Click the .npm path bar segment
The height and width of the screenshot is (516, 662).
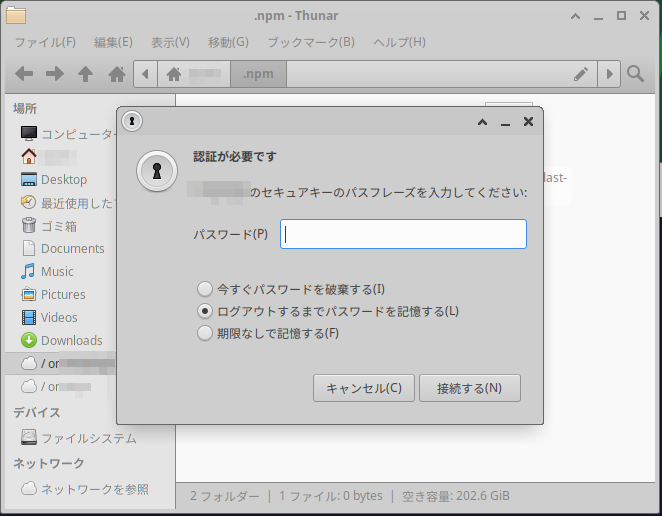pyautogui.click(x=259, y=74)
